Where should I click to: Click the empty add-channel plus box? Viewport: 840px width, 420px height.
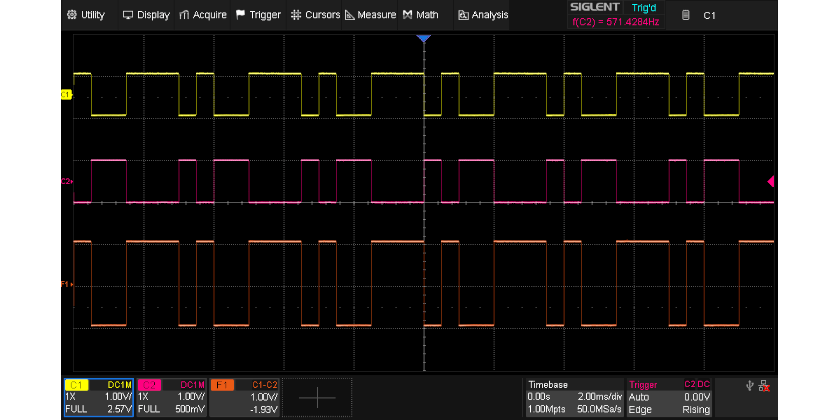(318, 397)
